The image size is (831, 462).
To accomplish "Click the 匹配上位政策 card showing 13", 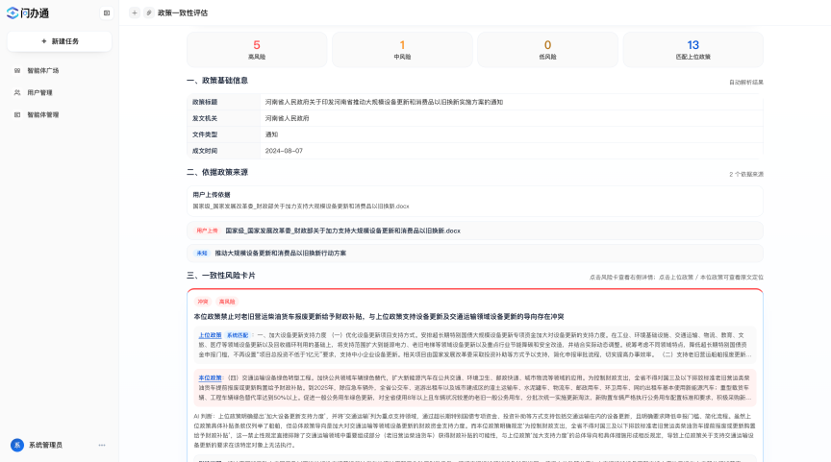I will pyautogui.click(x=693, y=49).
